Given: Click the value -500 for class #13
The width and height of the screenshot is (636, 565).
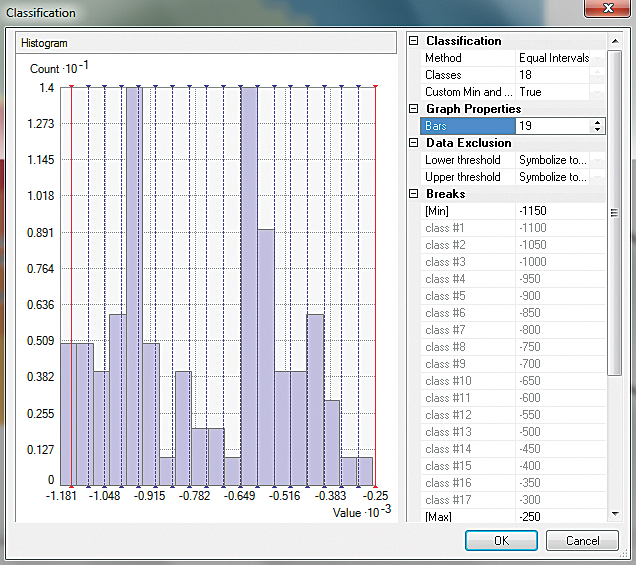Looking at the screenshot, I should (530, 432).
